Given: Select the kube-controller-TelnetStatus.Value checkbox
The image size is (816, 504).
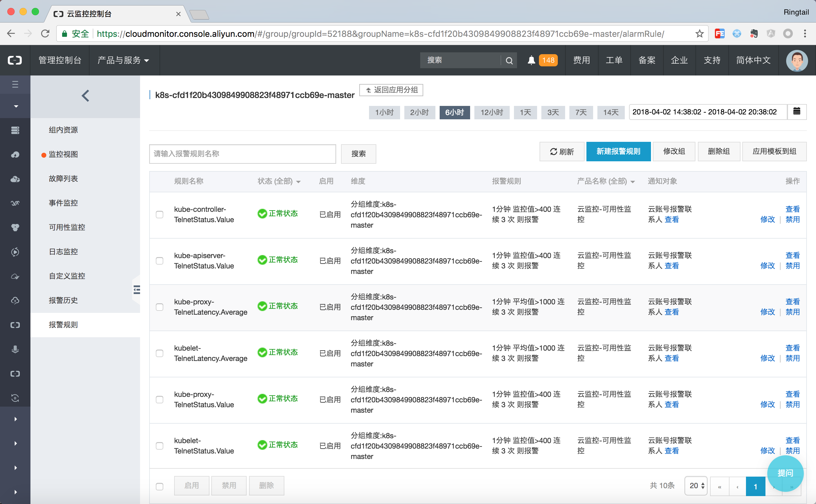Looking at the screenshot, I should tap(160, 214).
